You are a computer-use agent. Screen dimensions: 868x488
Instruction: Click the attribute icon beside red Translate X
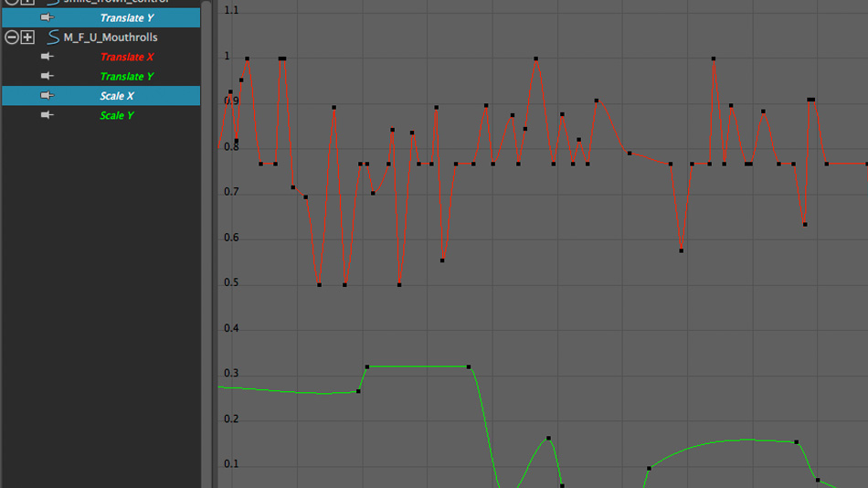[x=48, y=57]
